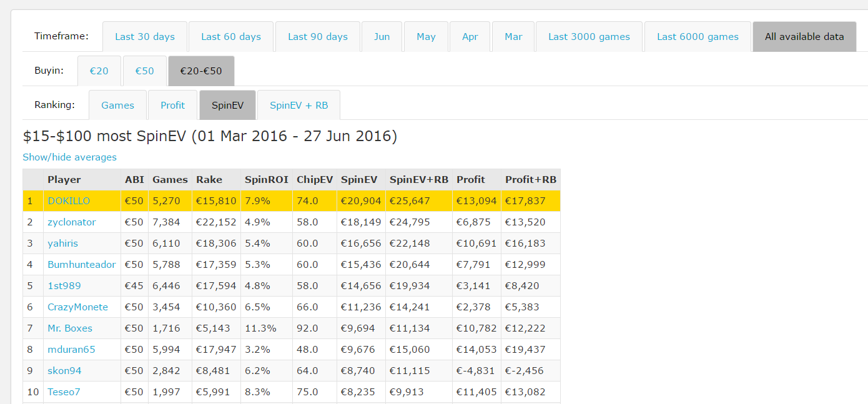Select the Last 60 days timeframe tab

pyautogui.click(x=231, y=37)
